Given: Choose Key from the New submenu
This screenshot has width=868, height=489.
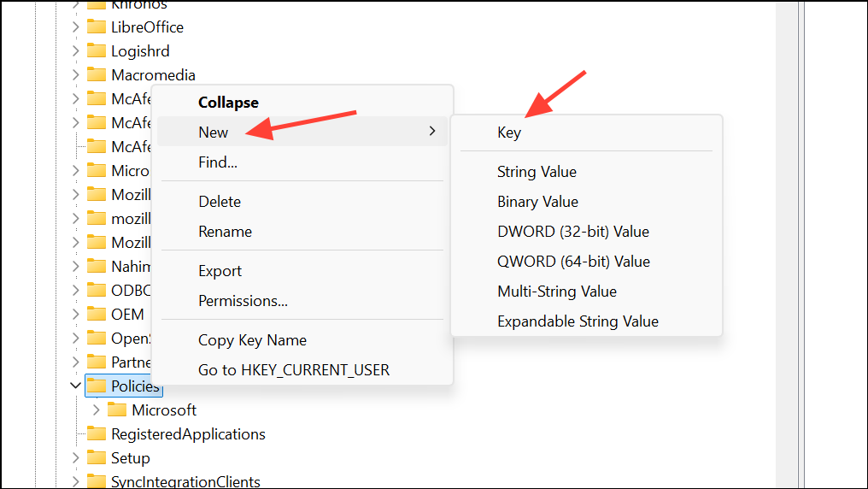Looking at the screenshot, I should point(509,133).
